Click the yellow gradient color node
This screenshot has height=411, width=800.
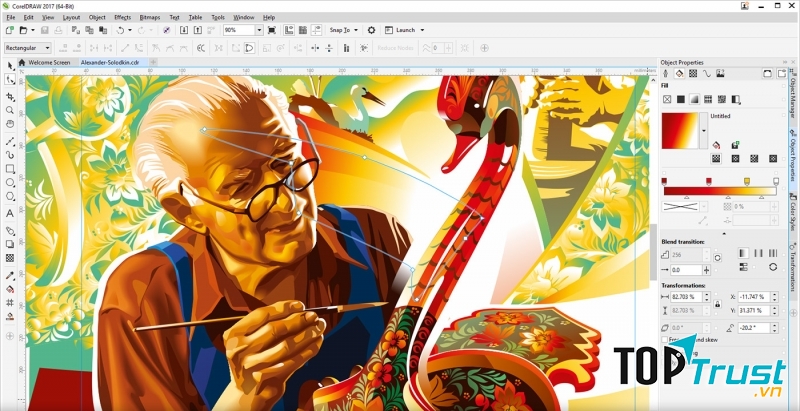(747, 181)
